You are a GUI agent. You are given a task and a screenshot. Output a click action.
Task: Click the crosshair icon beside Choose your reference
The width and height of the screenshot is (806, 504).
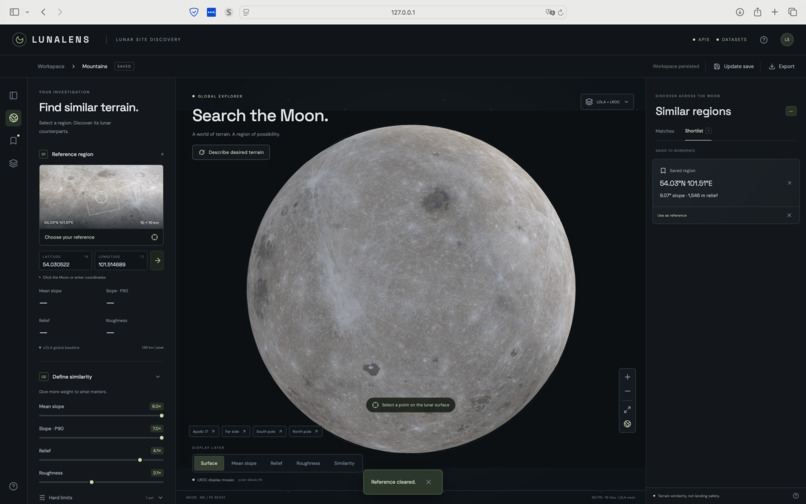pyautogui.click(x=154, y=237)
